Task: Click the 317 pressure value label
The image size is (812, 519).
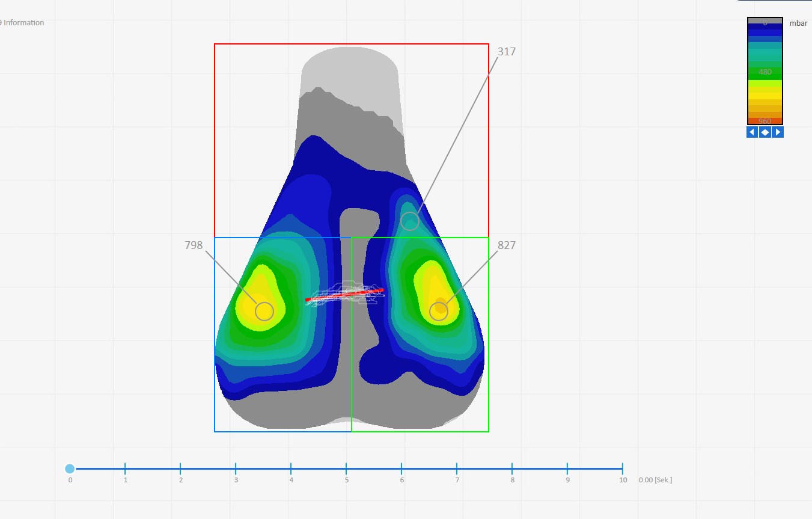Action: 506,52
